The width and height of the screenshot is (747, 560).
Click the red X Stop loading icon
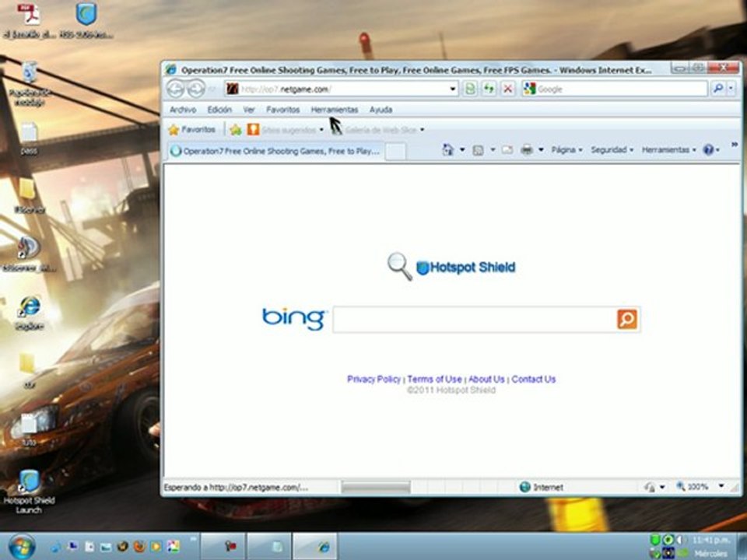click(x=508, y=89)
